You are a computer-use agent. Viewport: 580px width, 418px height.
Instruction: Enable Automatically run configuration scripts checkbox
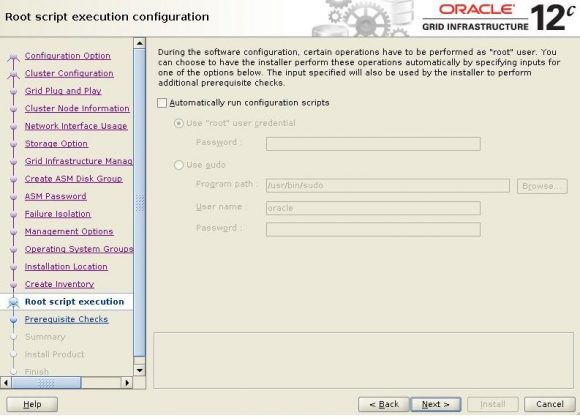click(162, 103)
